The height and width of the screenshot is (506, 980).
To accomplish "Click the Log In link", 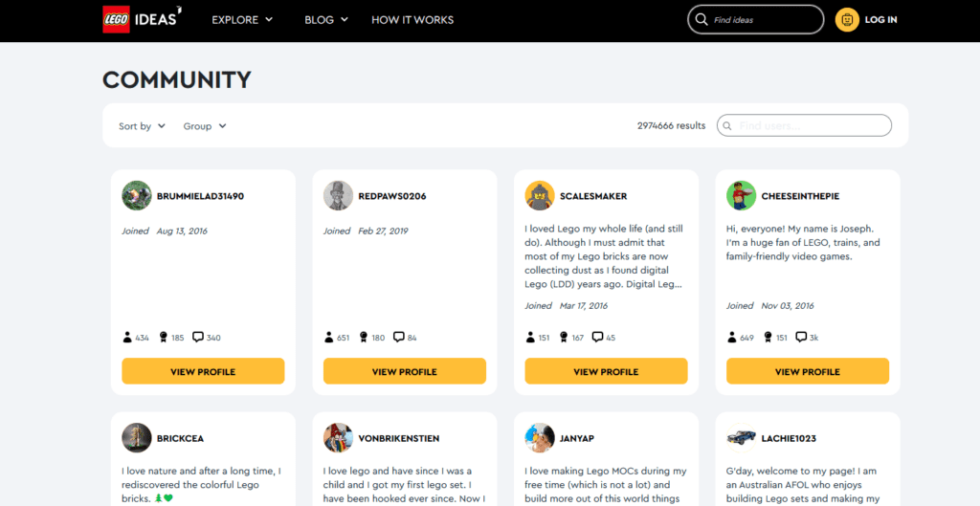I will (x=880, y=19).
